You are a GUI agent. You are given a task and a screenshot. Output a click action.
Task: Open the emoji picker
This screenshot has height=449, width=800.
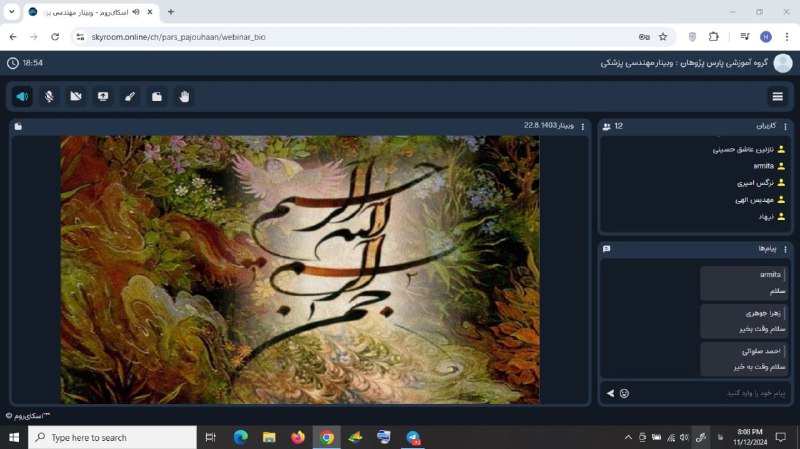pos(624,393)
